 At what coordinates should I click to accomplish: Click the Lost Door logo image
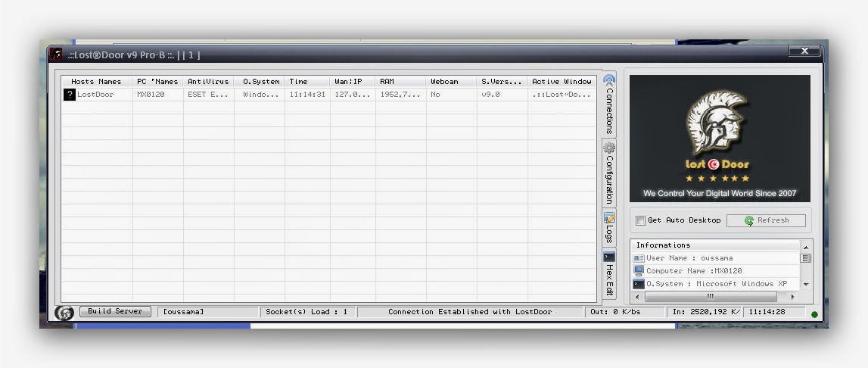point(720,139)
